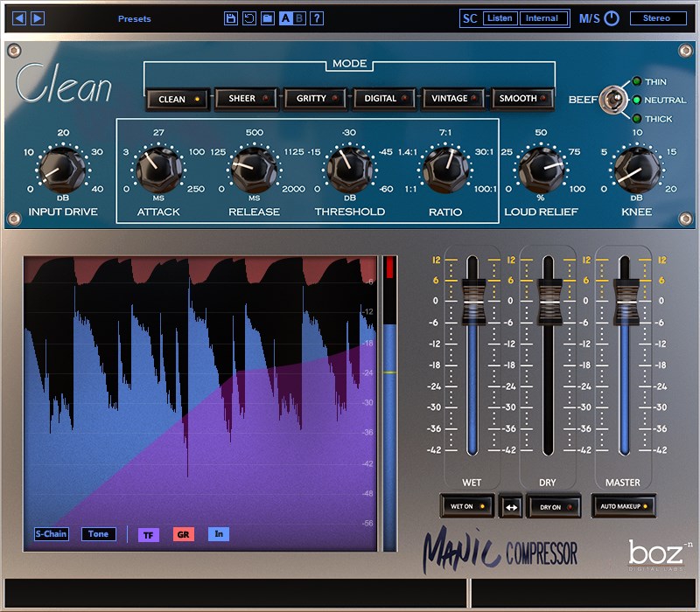The width and height of the screenshot is (700, 612).
Task: Select the GRITTY compression mode
Action: (x=315, y=99)
